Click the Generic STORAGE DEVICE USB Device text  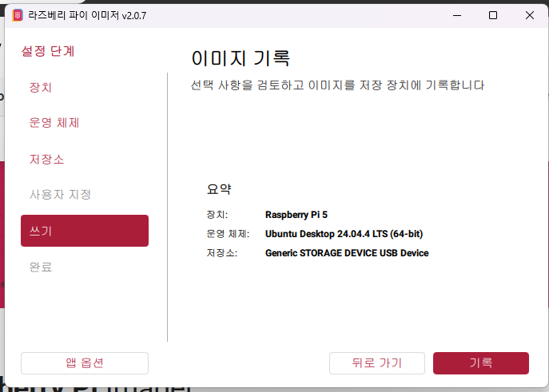click(347, 253)
